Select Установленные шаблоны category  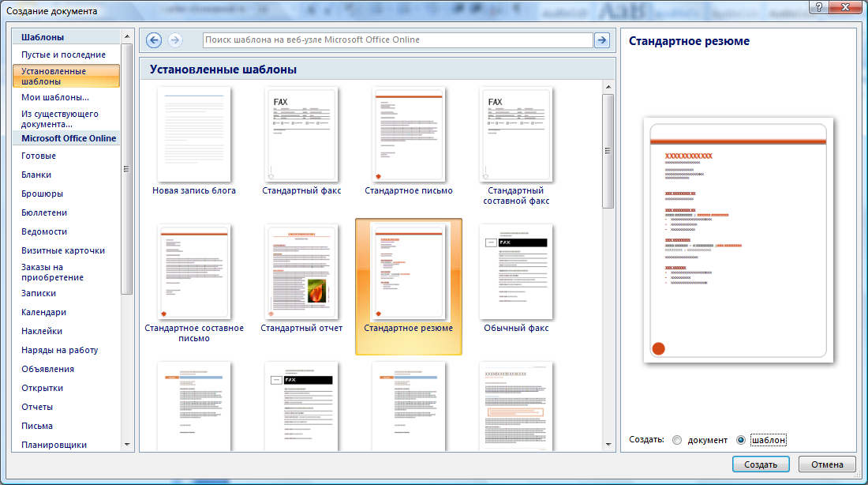(65, 76)
